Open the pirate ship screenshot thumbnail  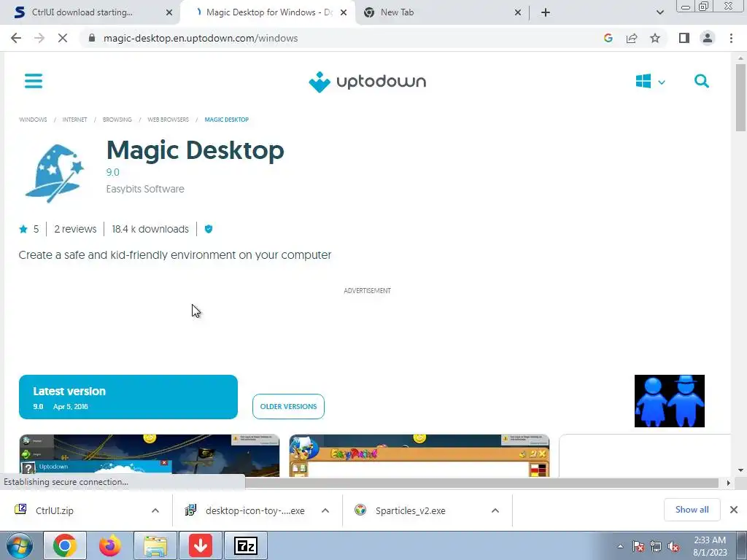(x=149, y=455)
